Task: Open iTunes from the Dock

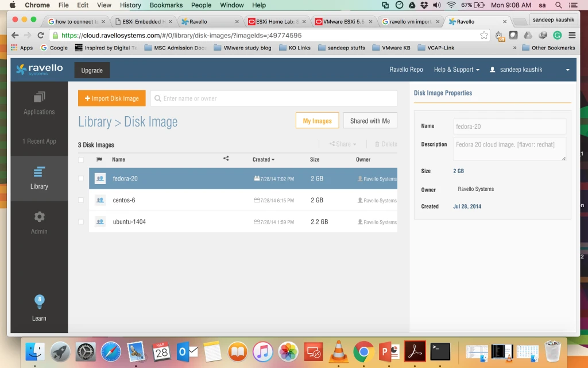Action: (262, 352)
